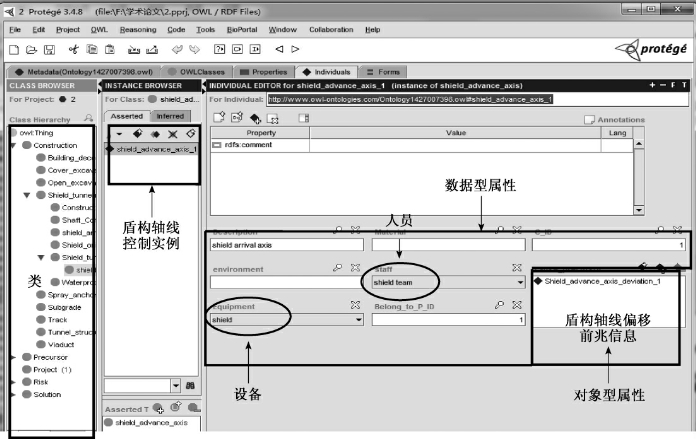Click the Cut scissors icon

pos(74,49)
